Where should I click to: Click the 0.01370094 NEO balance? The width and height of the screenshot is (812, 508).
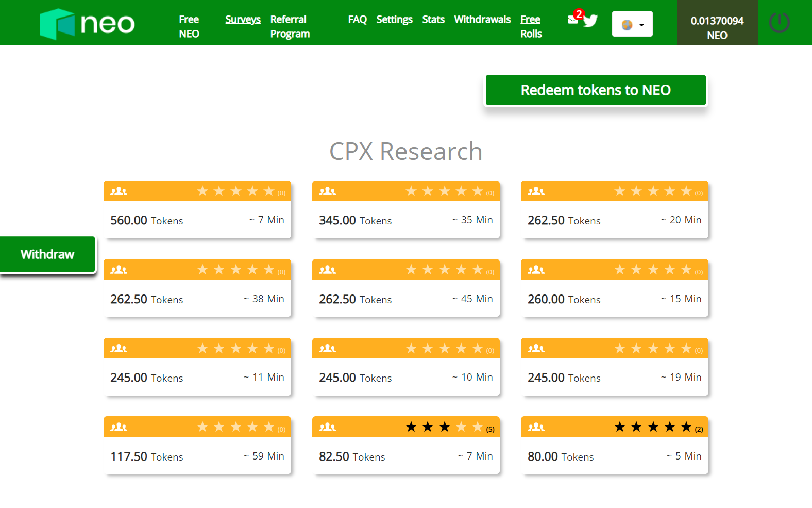tap(717, 28)
